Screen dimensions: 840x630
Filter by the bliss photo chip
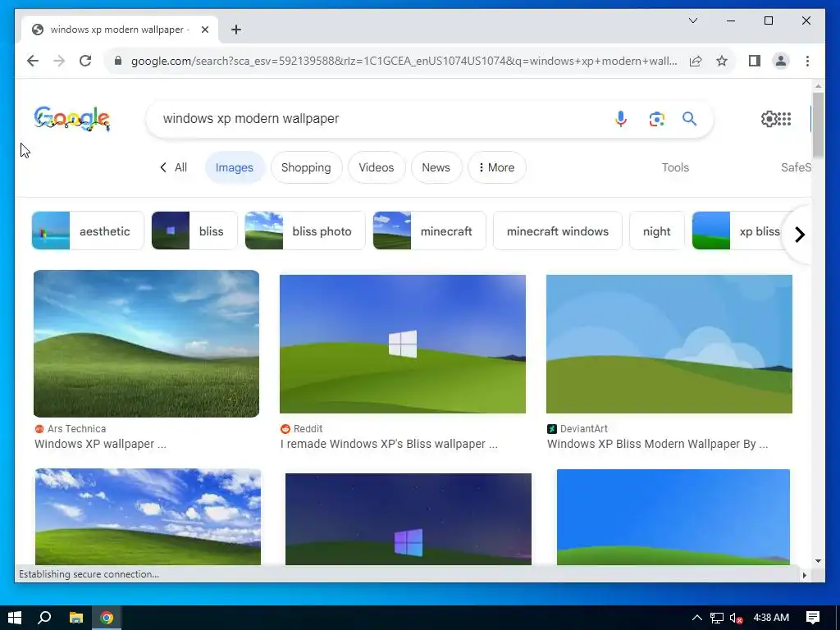(x=305, y=231)
